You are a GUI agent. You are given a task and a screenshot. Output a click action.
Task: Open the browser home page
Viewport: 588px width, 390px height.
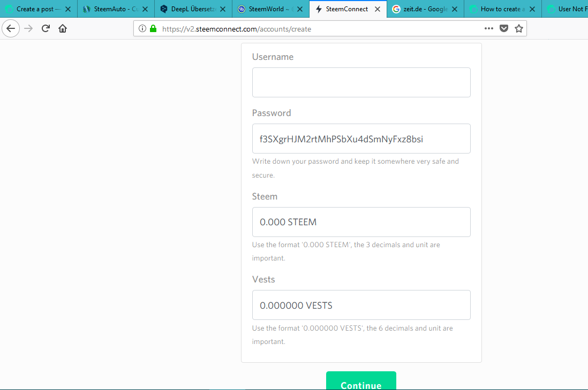click(x=63, y=28)
